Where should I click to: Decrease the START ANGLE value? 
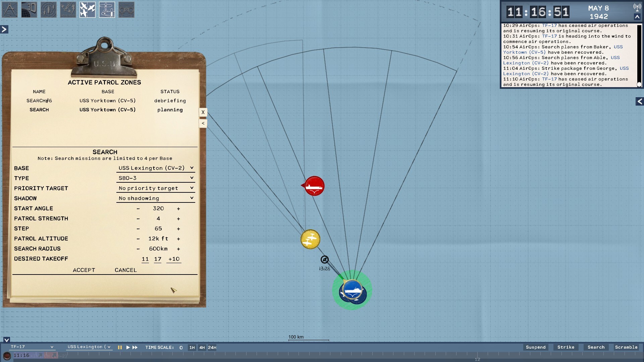pyautogui.click(x=138, y=208)
